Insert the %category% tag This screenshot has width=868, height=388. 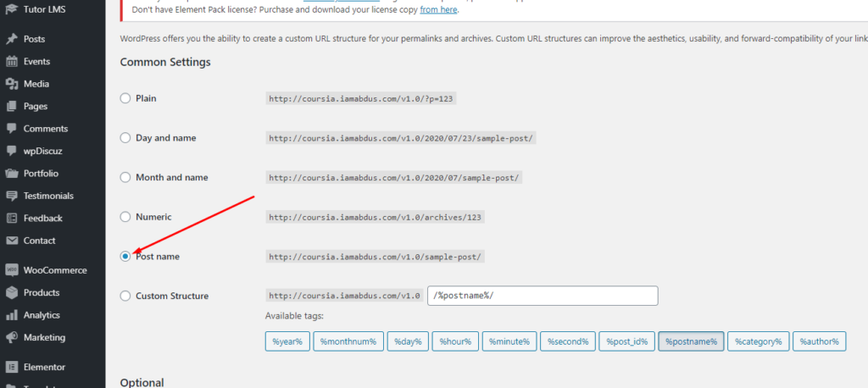click(758, 341)
